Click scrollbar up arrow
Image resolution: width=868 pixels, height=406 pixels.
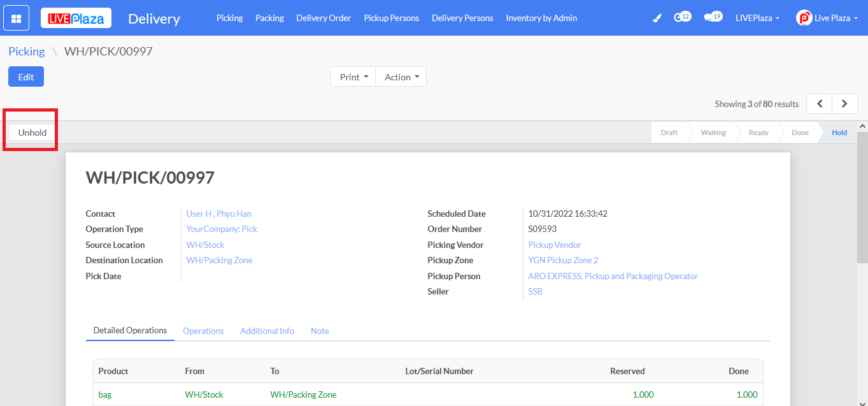862,126
